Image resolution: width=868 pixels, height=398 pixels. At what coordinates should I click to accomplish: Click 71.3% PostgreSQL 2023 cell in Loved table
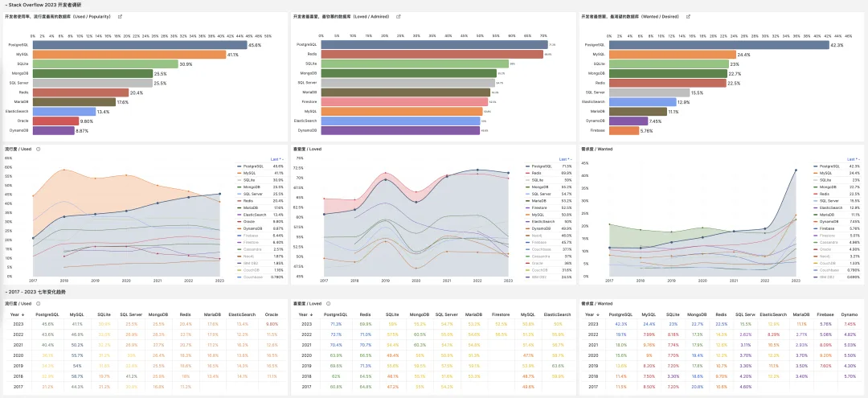click(x=336, y=324)
